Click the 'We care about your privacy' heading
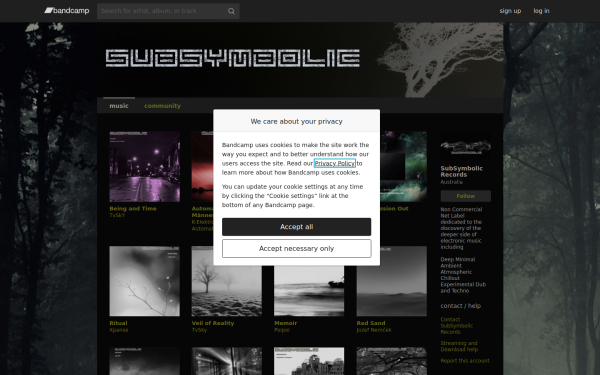Image resolution: width=600 pixels, height=375 pixels. pyautogui.click(x=297, y=121)
